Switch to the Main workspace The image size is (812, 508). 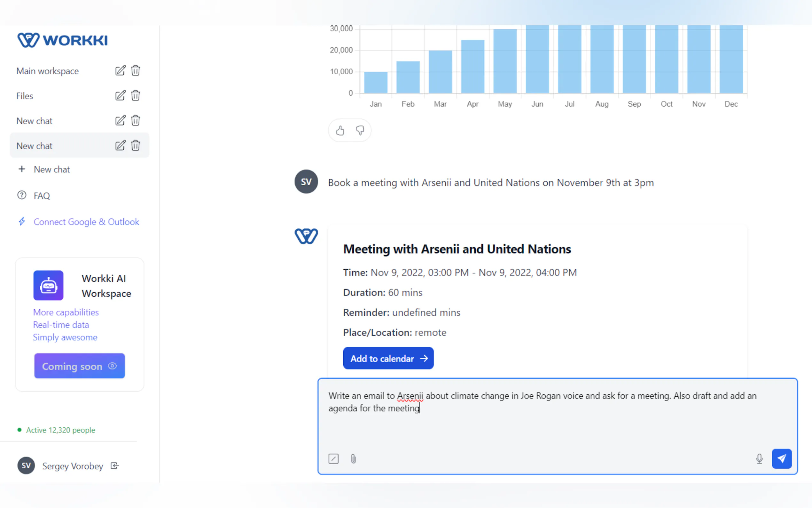(x=47, y=71)
